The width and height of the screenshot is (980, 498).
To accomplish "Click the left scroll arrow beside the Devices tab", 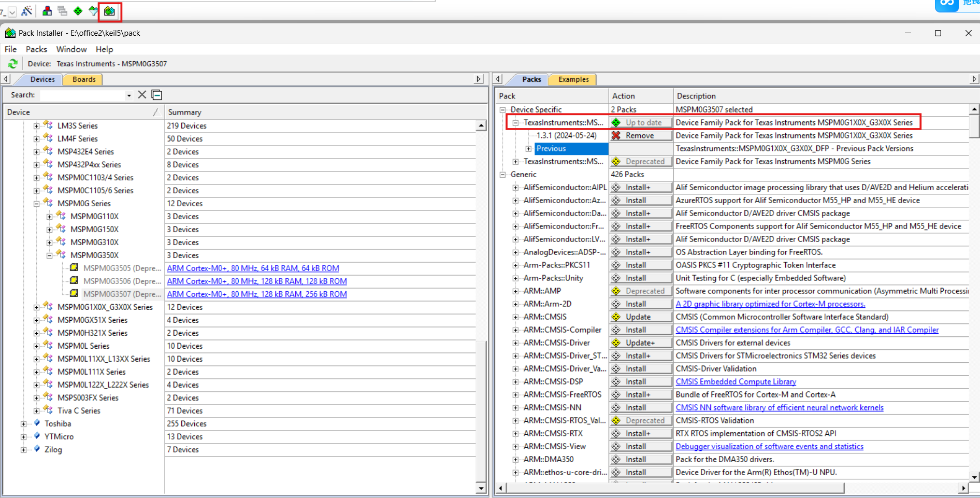I will pyautogui.click(x=5, y=79).
